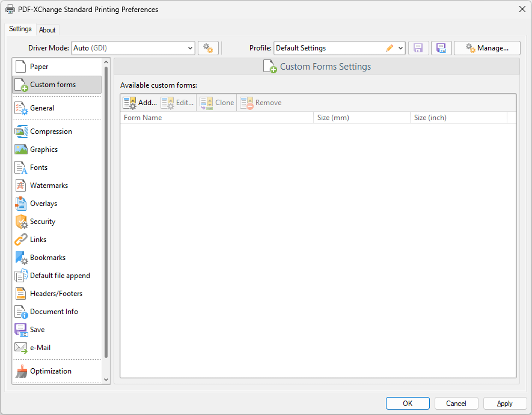Image resolution: width=532 pixels, height=415 pixels.
Task: Select the e-Mail settings category
Action: coord(40,348)
